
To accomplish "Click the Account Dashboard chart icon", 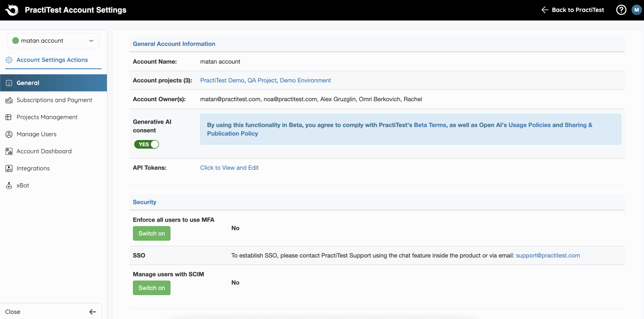I will (9, 151).
